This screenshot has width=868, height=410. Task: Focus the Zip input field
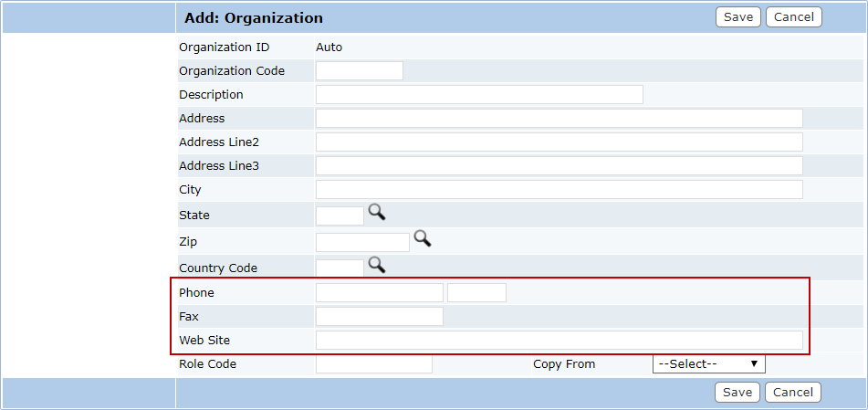tap(362, 242)
